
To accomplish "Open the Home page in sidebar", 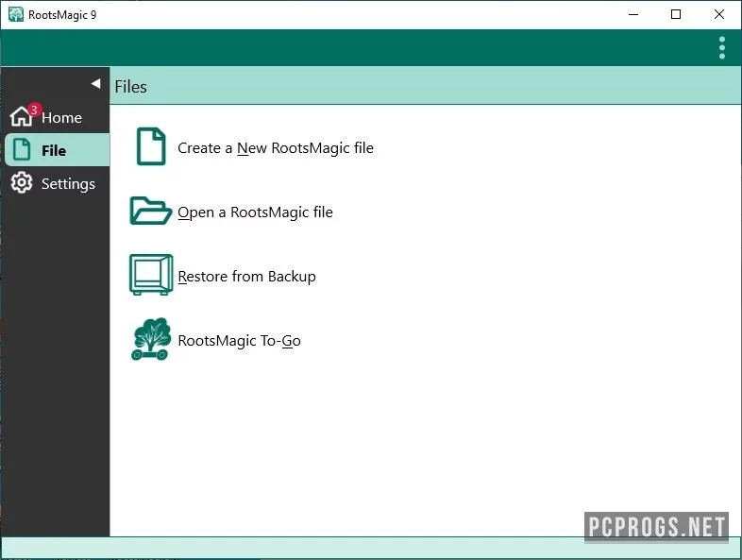I will pyautogui.click(x=56, y=117).
